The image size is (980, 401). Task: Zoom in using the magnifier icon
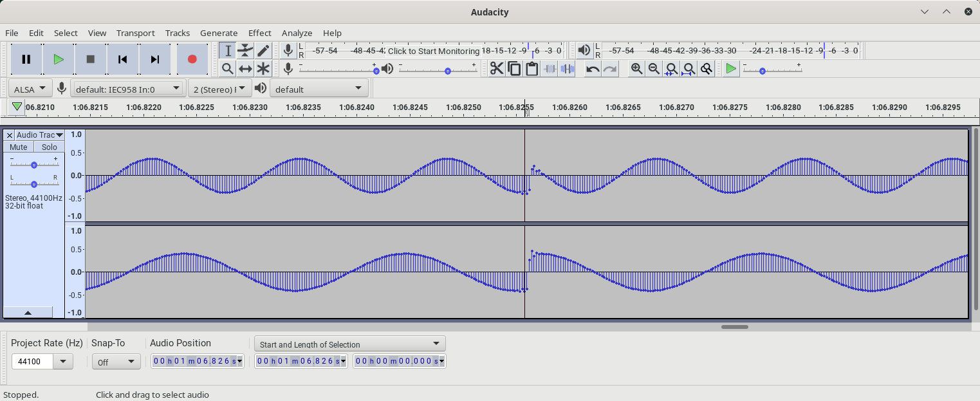point(636,68)
